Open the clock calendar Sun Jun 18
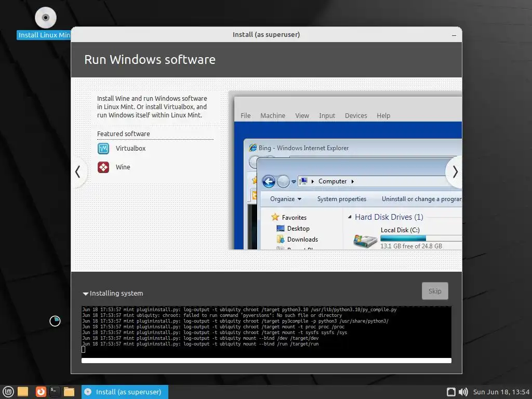The image size is (532, 399). [x=501, y=392]
